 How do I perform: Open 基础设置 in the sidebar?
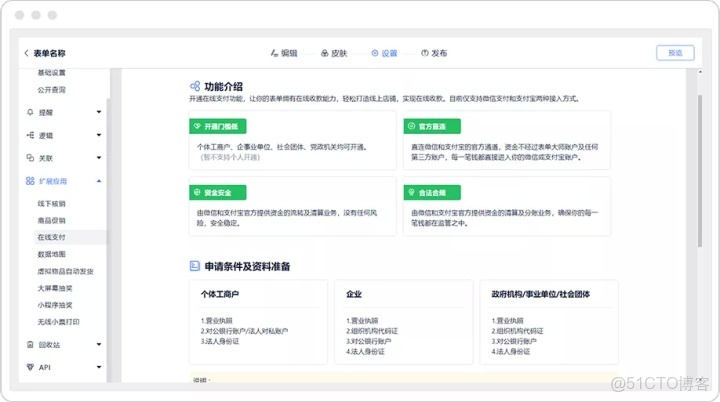pos(51,73)
